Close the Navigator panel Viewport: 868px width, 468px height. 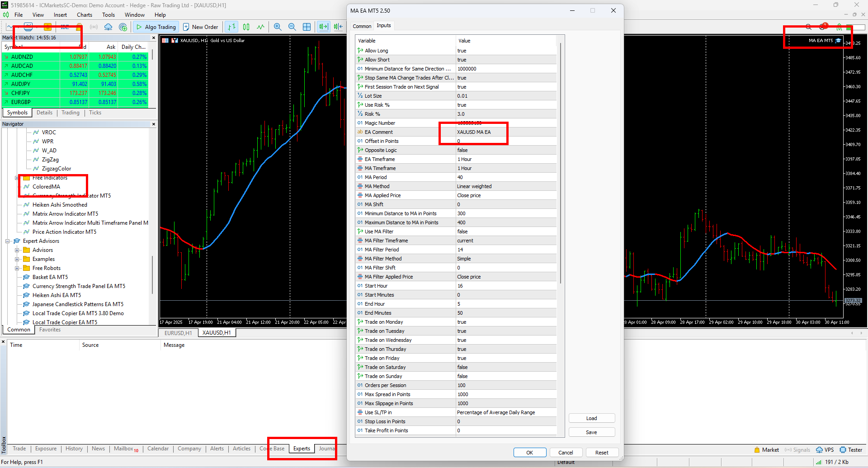tap(154, 124)
